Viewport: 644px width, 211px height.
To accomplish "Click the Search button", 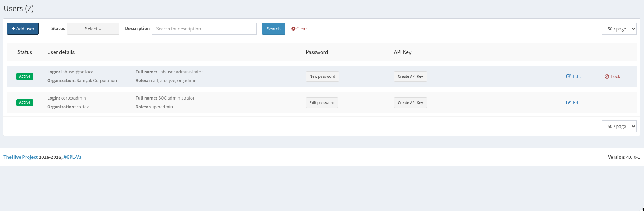I will pos(274,29).
